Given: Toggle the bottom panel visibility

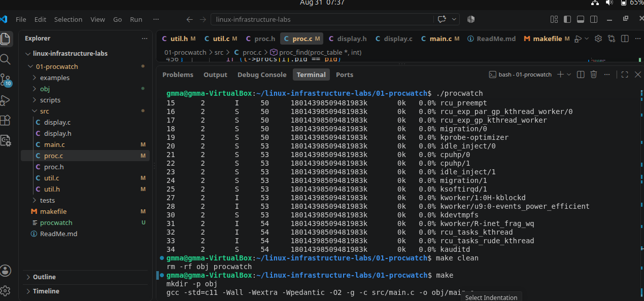Looking at the screenshot, I should click(580, 19).
